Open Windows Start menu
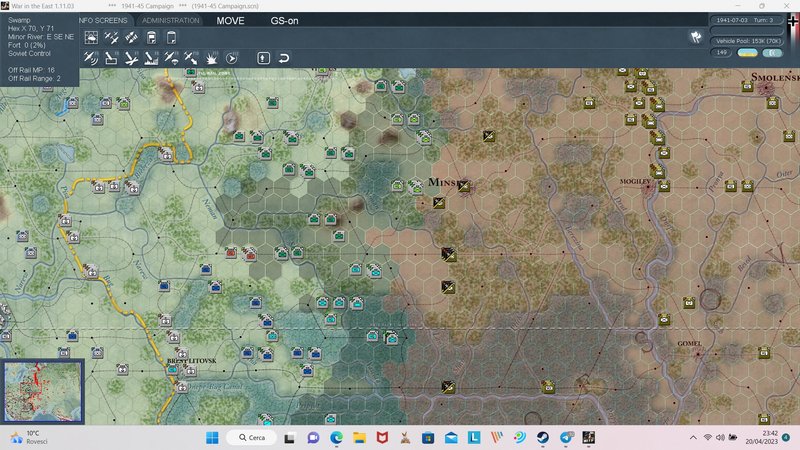This screenshot has height=450, width=800. (x=212, y=437)
